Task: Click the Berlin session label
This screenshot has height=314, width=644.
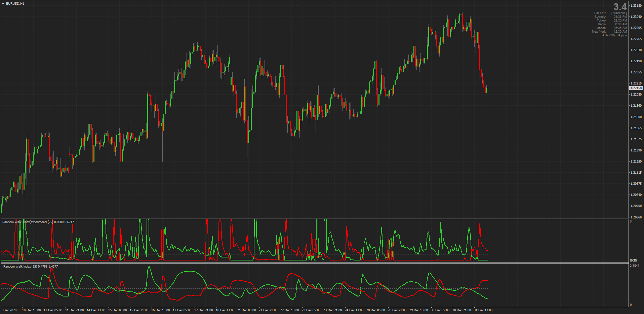Action: tap(602, 24)
